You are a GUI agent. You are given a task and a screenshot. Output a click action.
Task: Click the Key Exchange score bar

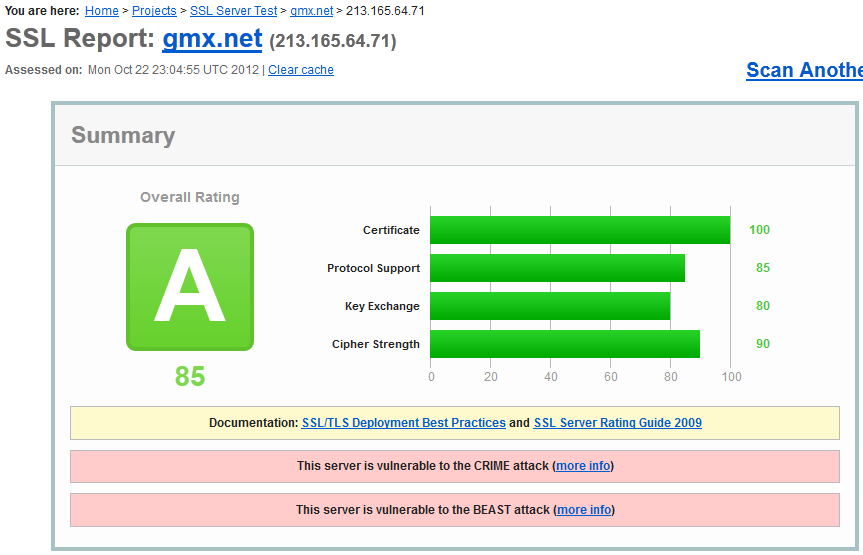[550, 306]
